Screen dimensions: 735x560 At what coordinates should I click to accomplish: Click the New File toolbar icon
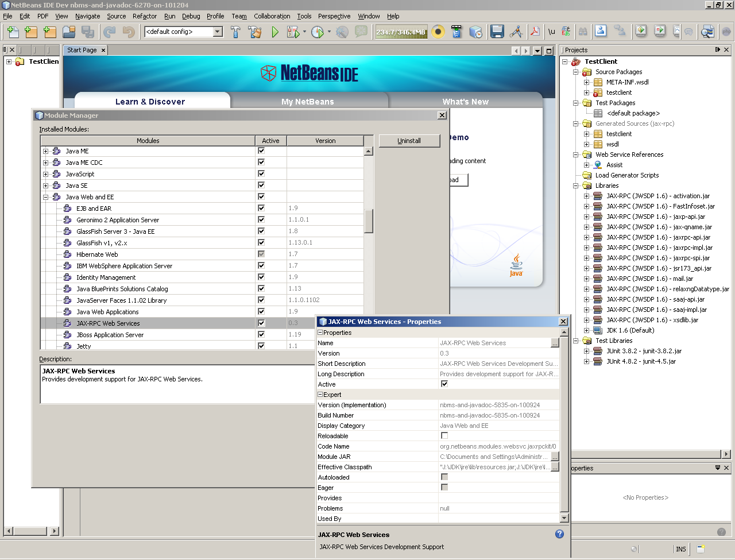point(13,32)
